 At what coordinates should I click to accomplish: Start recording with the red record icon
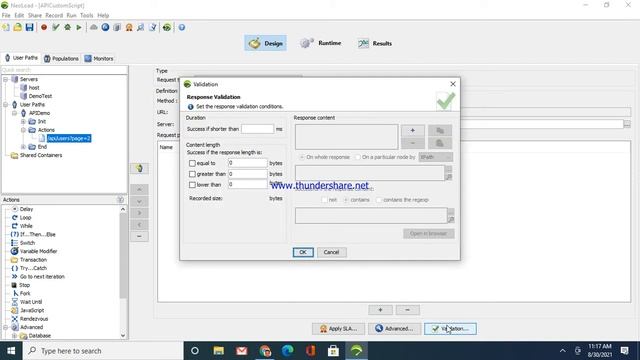pyautogui.click(x=44, y=27)
